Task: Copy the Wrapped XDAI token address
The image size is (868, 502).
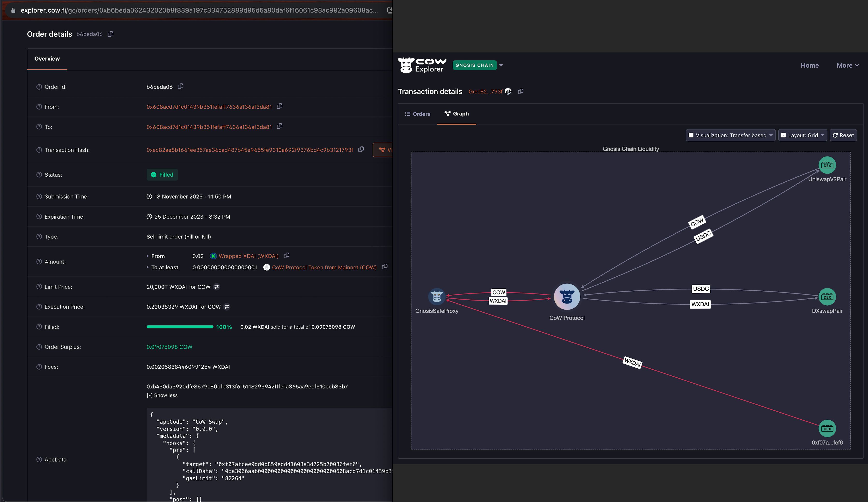Action: (x=287, y=255)
